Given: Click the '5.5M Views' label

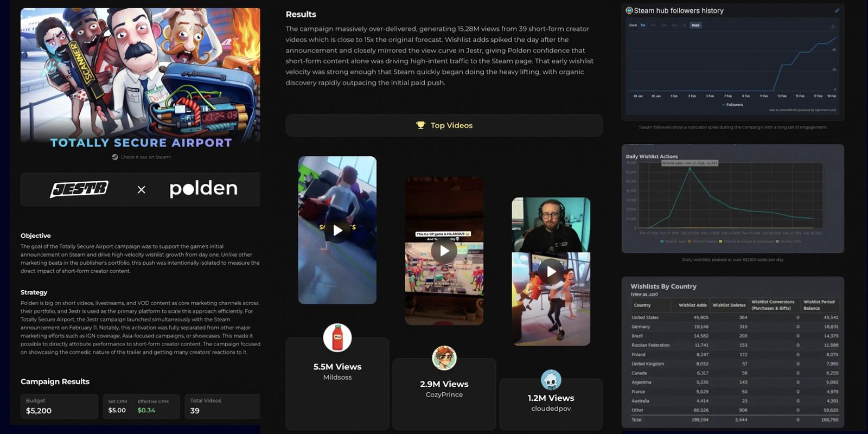Looking at the screenshot, I should coord(337,367).
